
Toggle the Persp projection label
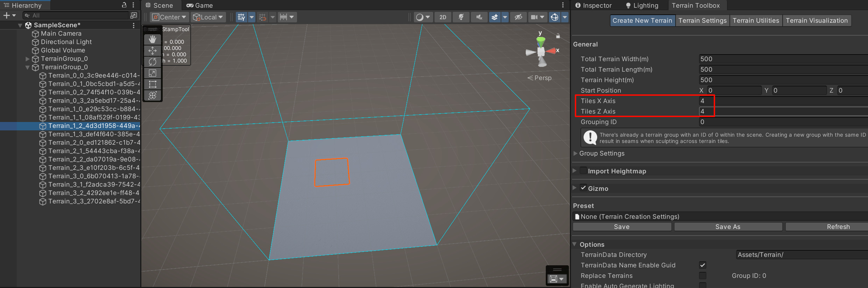coord(543,78)
